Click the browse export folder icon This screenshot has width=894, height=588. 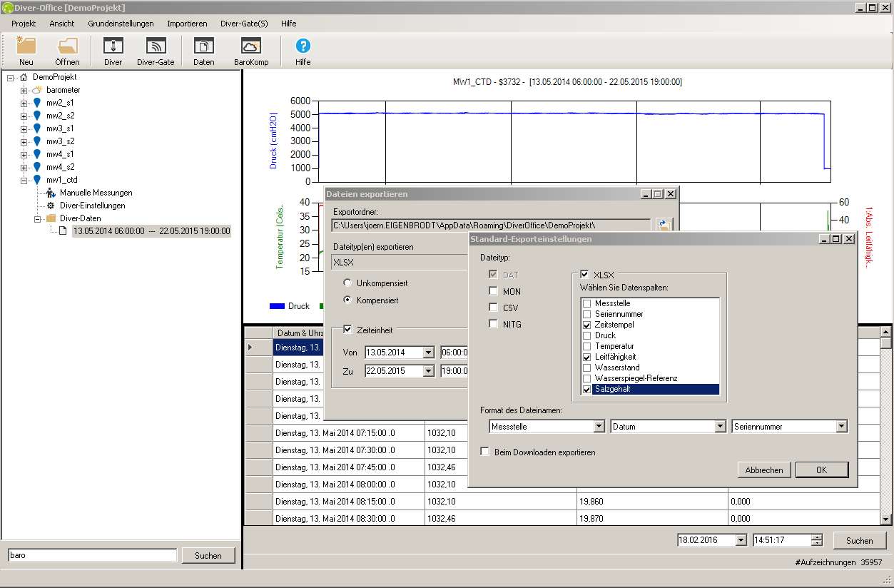[x=664, y=225]
